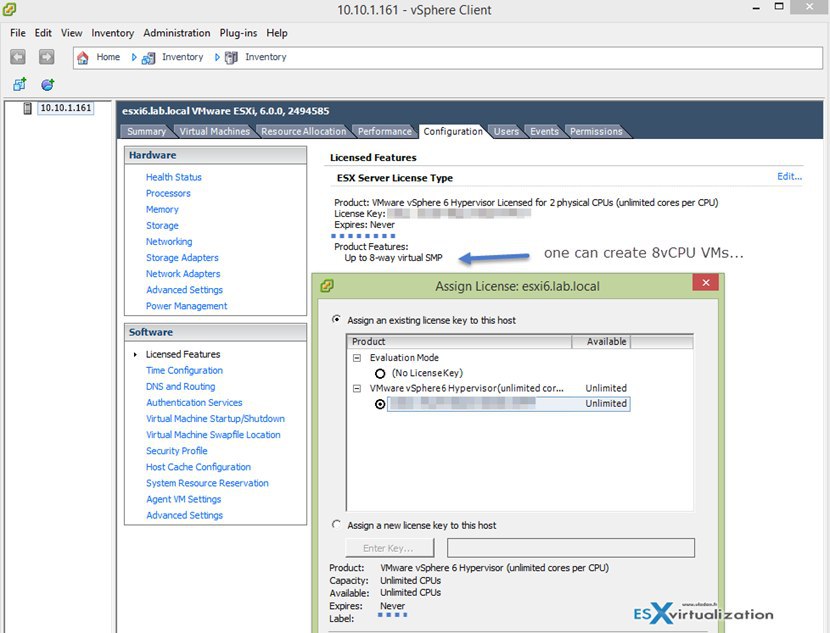Open the dropdown arrow after first Inventory
This screenshot has width=830, height=633.
[217, 57]
